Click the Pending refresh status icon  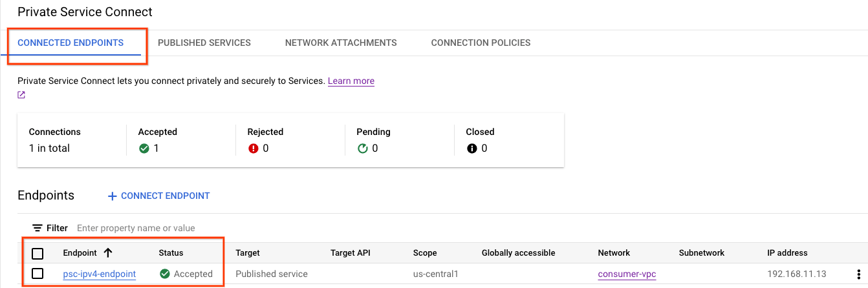pos(363,149)
